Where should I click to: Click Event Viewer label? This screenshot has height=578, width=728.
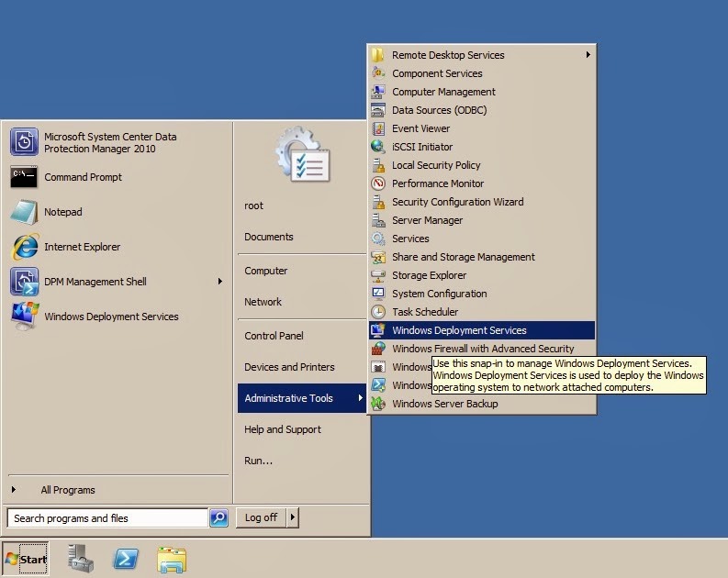[420, 128]
